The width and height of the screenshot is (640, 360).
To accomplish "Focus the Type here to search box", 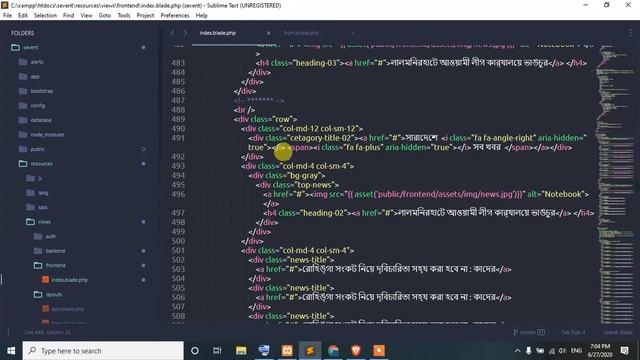I will pos(103,351).
